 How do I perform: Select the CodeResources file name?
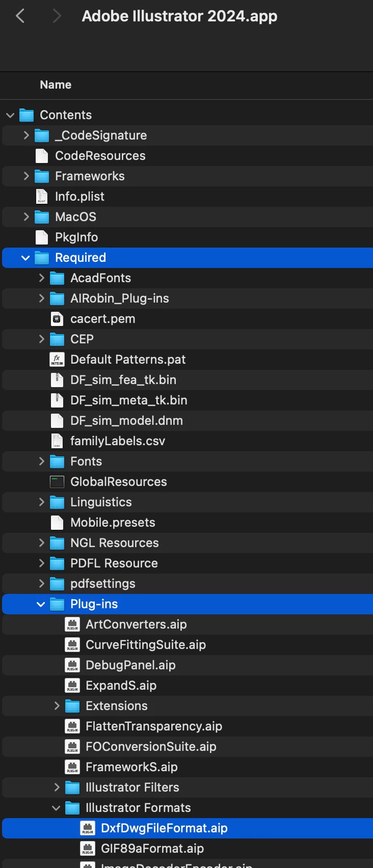pyautogui.click(x=100, y=156)
